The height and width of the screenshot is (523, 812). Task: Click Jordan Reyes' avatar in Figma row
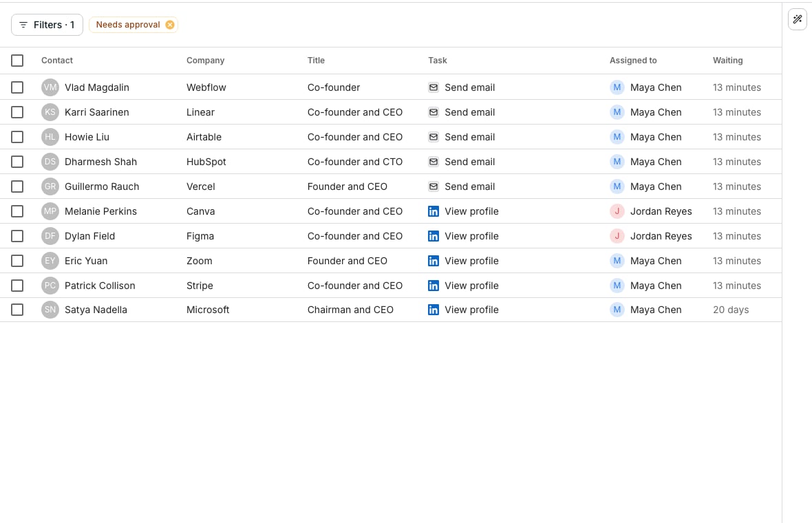[617, 236]
